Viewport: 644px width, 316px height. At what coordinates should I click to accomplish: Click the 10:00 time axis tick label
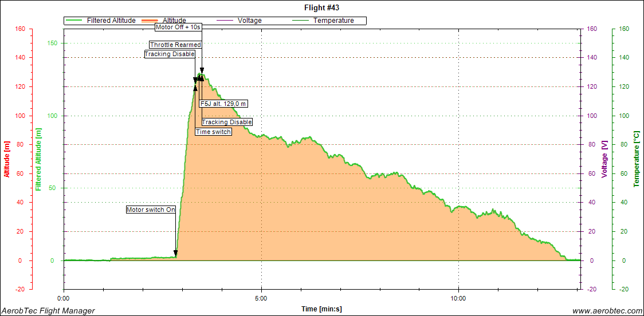tap(458, 298)
